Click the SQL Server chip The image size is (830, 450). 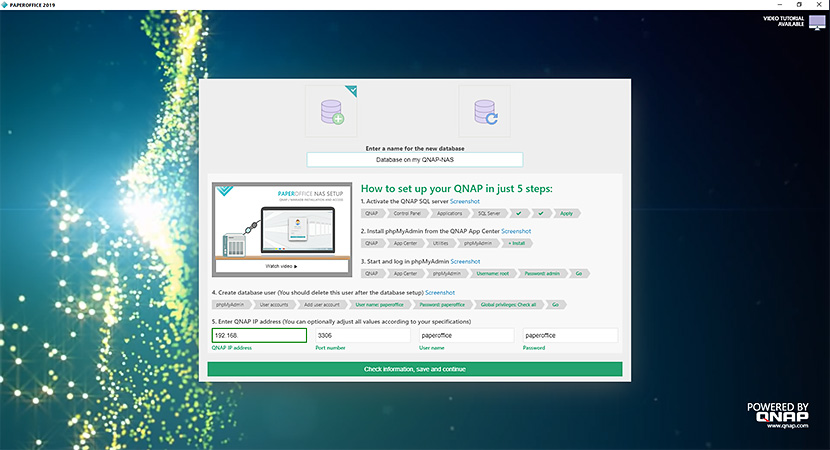489,213
